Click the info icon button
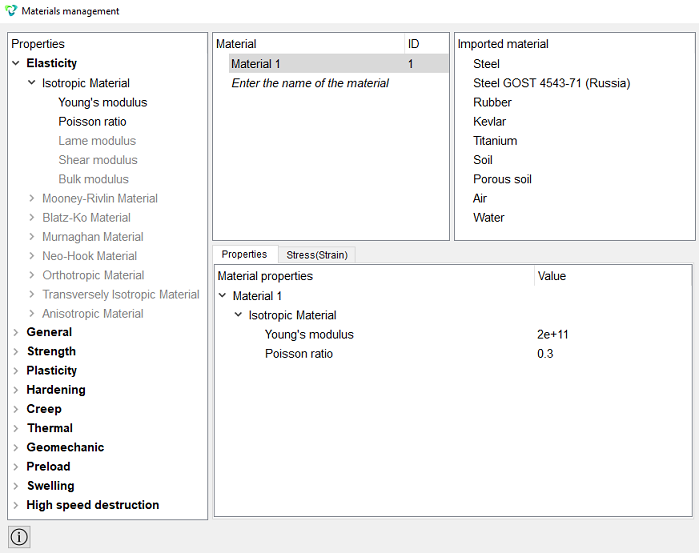Image resolution: width=699 pixels, height=553 pixels. tap(19, 536)
